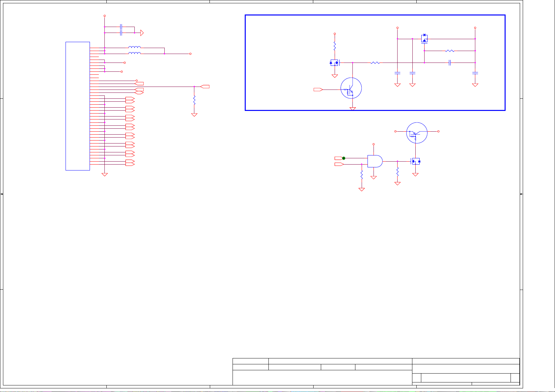Select the series resistor between MOSFET gate and capacitors
555x392 pixels.
pos(375,63)
